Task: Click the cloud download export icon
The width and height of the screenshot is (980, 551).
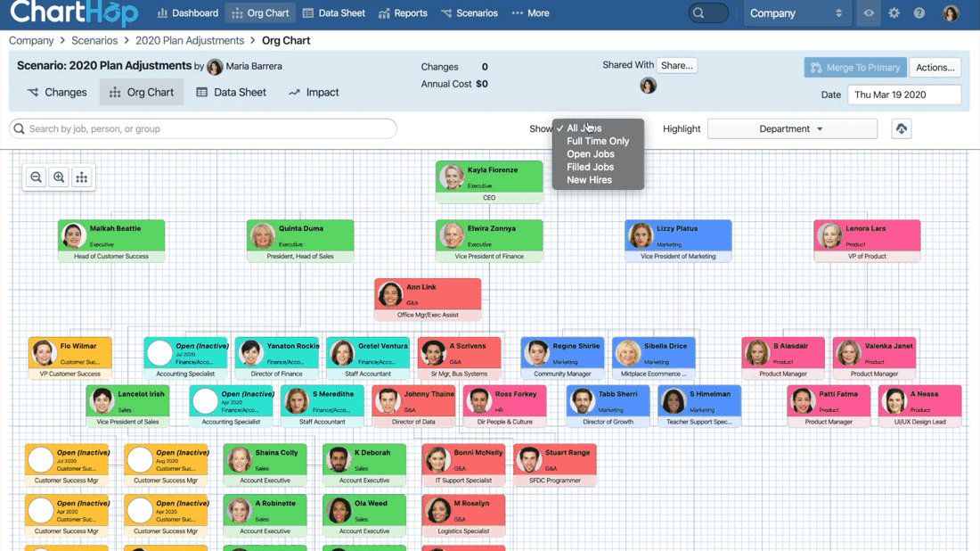Action: (902, 129)
